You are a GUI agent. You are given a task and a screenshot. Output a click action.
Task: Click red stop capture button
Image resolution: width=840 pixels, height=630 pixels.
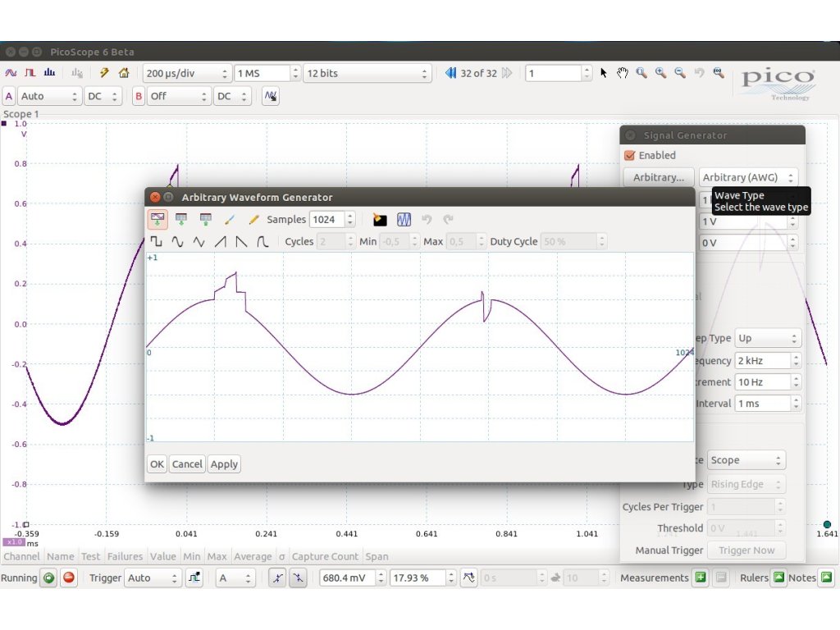(69, 578)
